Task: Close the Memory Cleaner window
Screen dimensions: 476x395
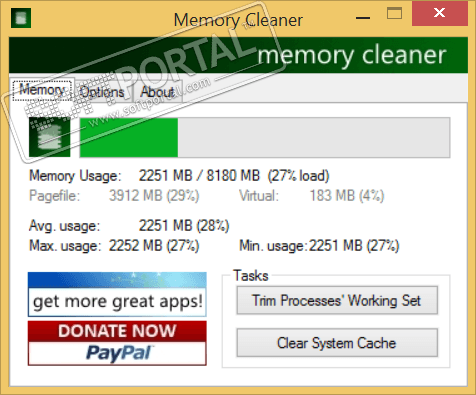Action: (440, 13)
